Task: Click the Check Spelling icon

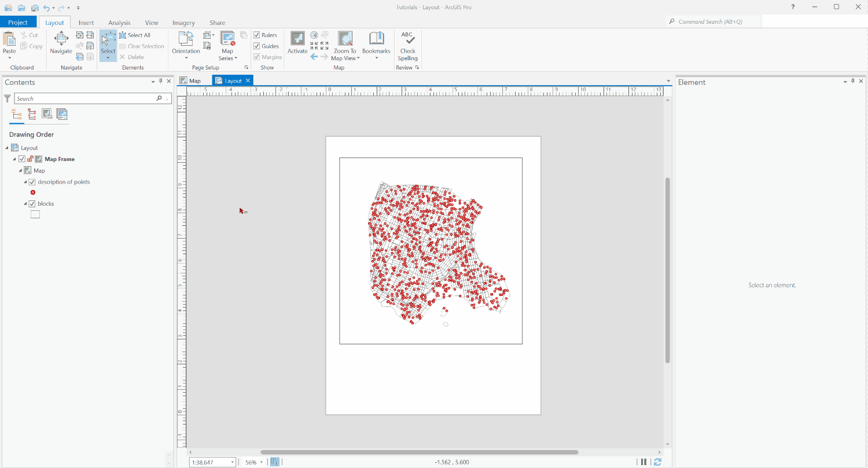Action: pyautogui.click(x=407, y=39)
